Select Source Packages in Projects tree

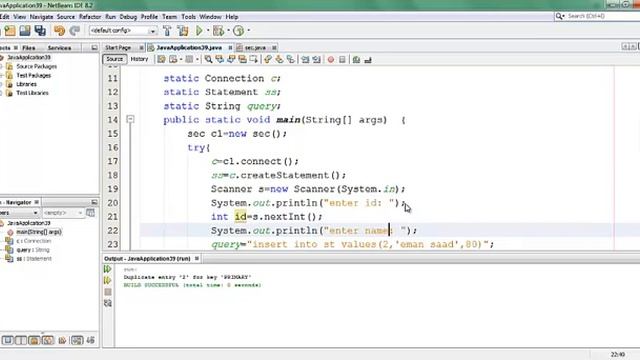click(x=36, y=67)
